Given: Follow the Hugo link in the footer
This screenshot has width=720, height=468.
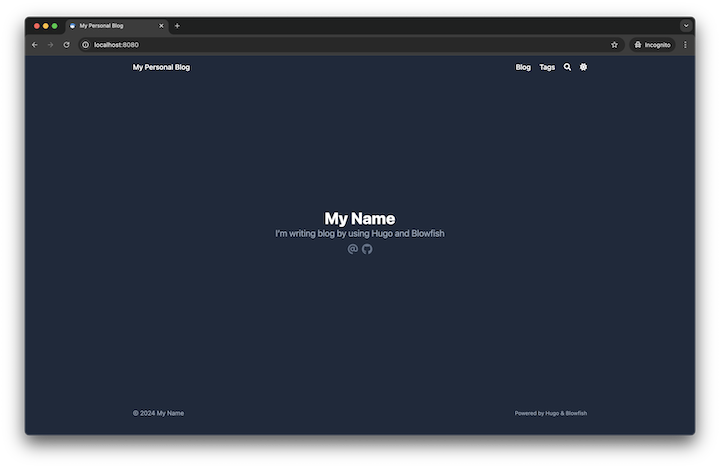Looking at the screenshot, I should (552, 413).
